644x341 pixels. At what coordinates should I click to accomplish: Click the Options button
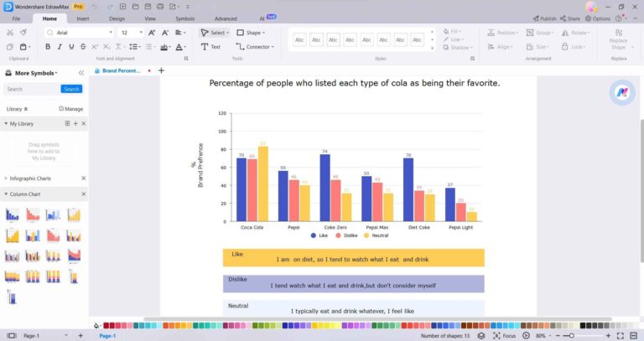[598, 18]
